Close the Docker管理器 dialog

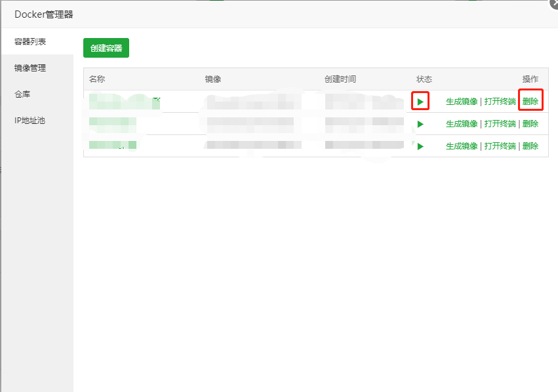(554, 3)
